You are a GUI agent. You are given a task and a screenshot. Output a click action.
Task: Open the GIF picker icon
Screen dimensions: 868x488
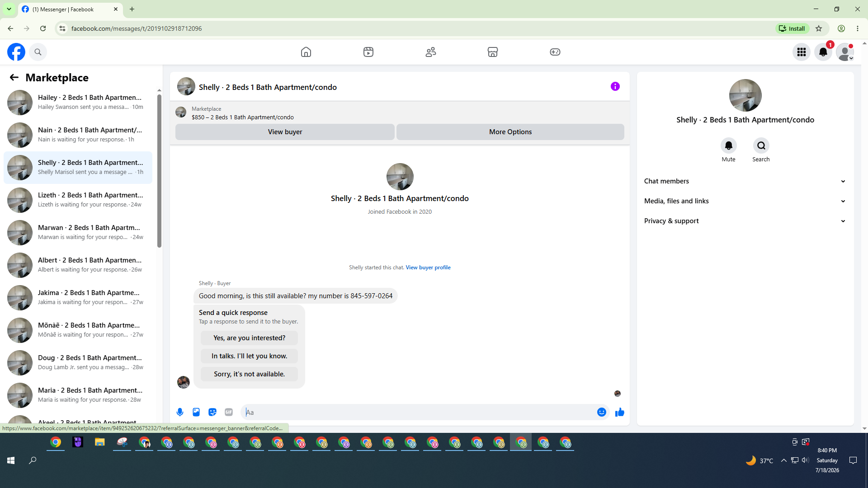229,412
